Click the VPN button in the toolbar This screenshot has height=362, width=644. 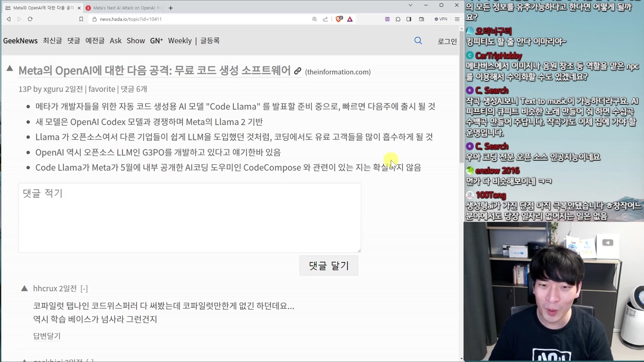click(x=441, y=19)
